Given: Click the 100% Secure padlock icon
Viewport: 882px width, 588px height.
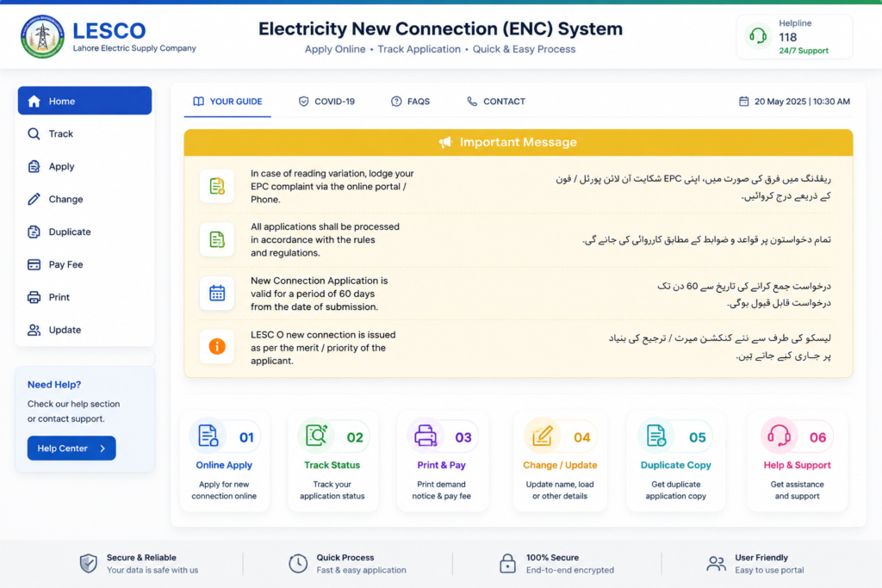Looking at the screenshot, I should pyautogui.click(x=507, y=563).
